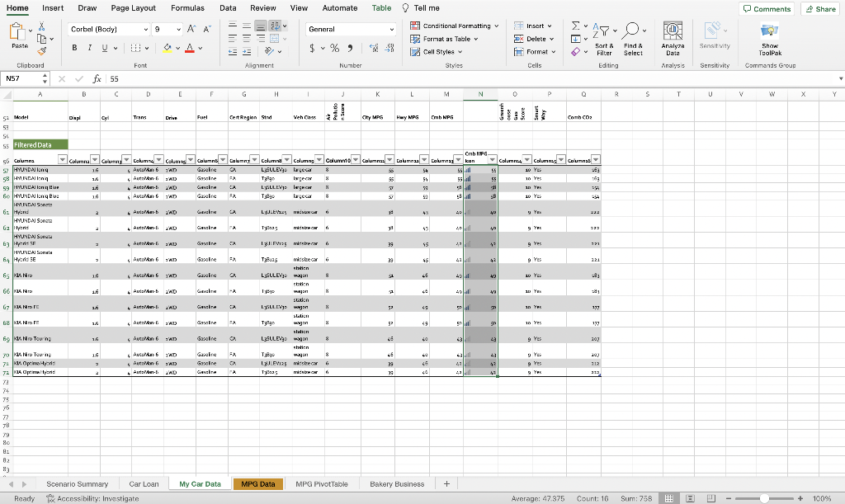Decrease the indent level

232,52
